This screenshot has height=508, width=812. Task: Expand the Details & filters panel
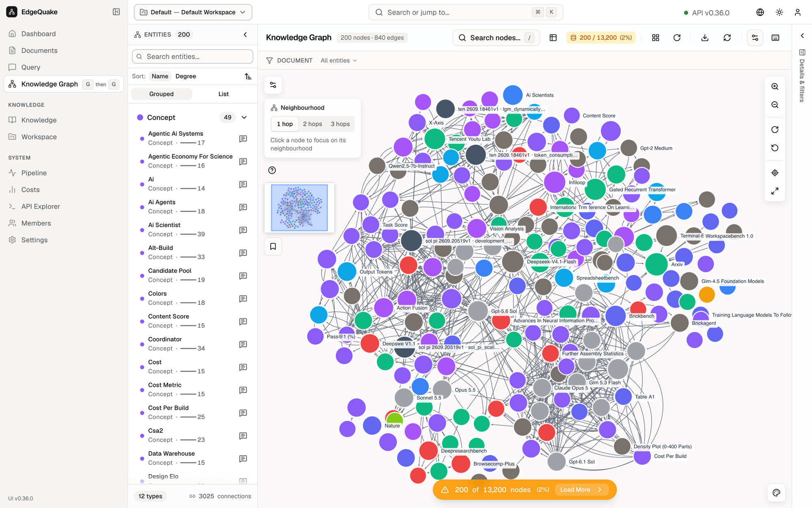click(x=802, y=36)
